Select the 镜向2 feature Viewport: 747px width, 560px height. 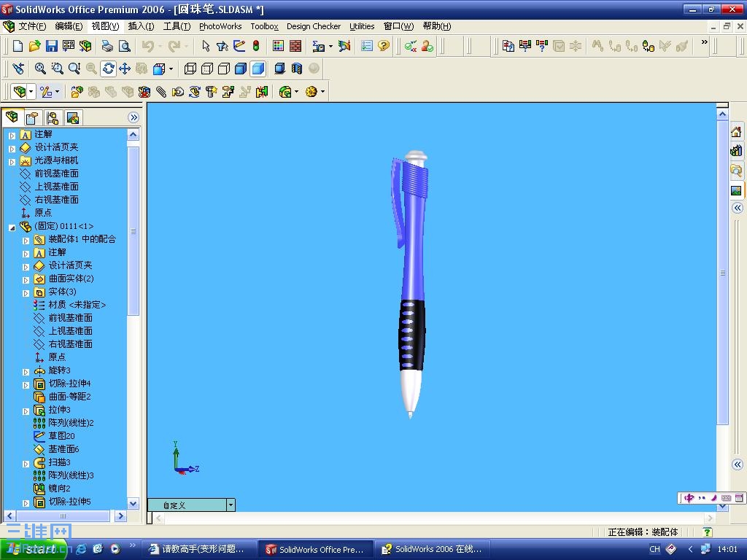(x=59, y=488)
